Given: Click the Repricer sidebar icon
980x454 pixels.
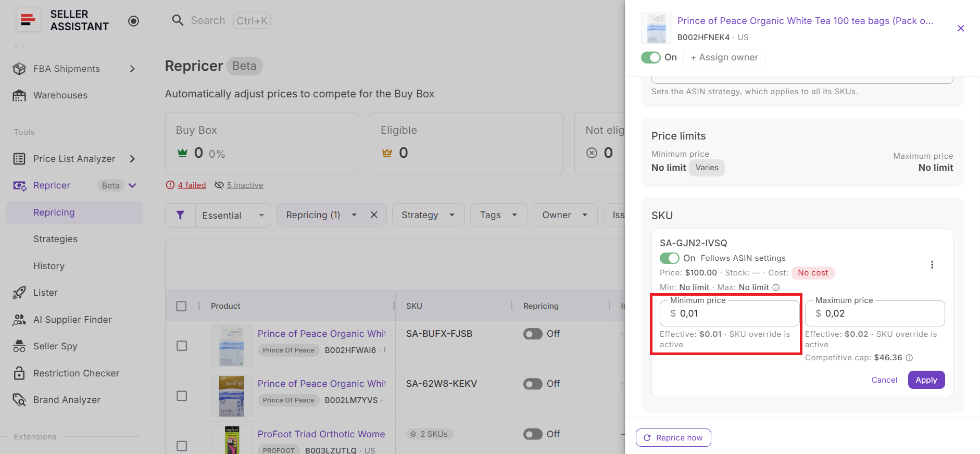Looking at the screenshot, I should click(x=20, y=185).
